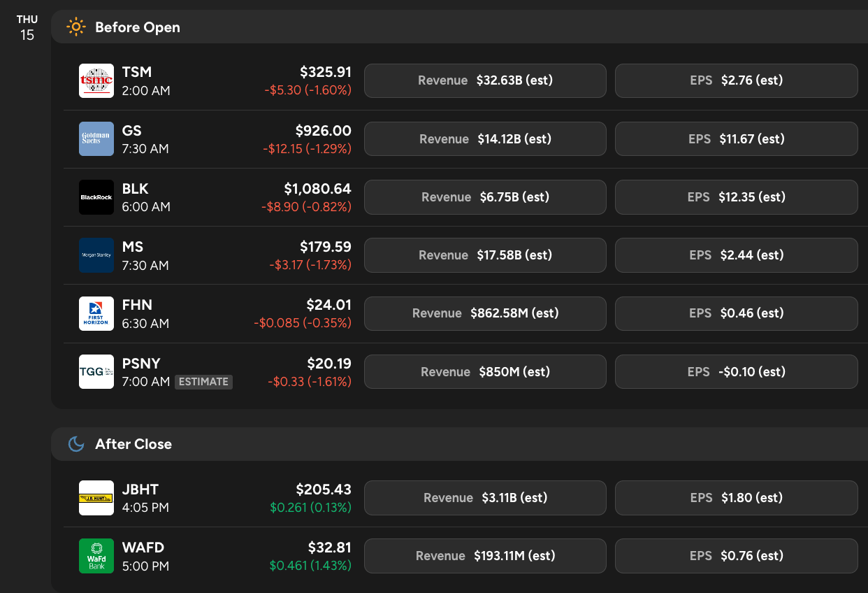Click WAFD price $32.81
The width and height of the screenshot is (868, 593).
330,548
